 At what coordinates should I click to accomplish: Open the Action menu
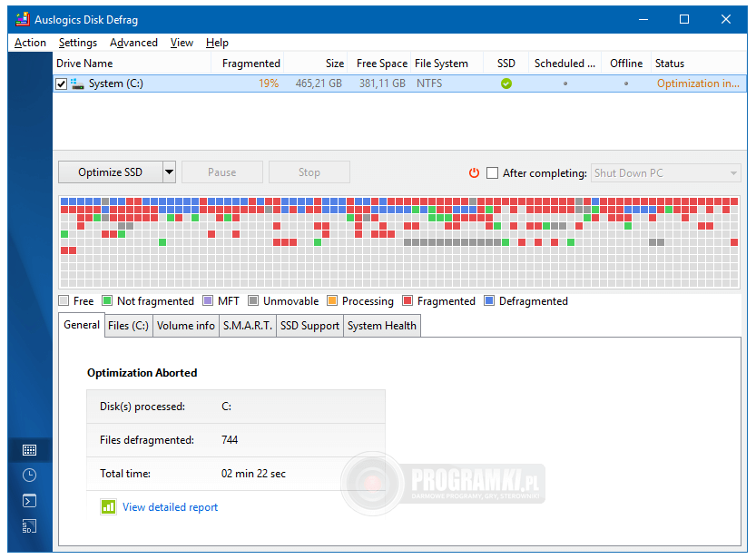[x=30, y=43]
